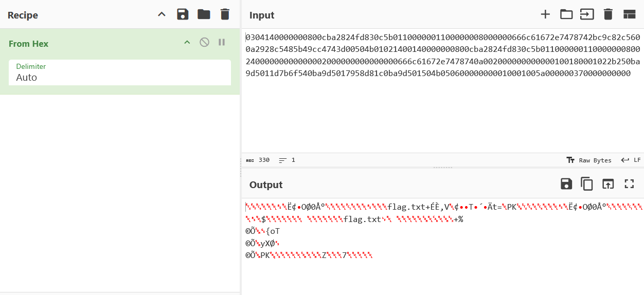The height and width of the screenshot is (295, 644).
Task: Disable the From Hex operation
Action: point(204,42)
